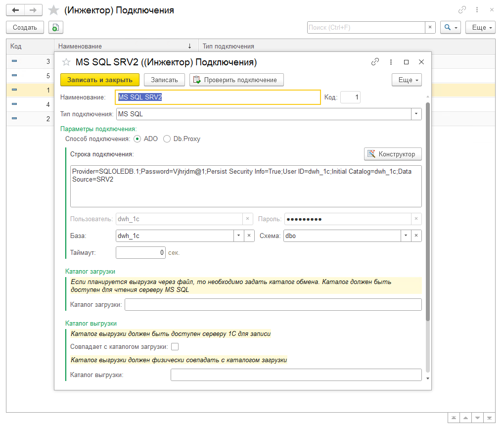Move down one row in list

(477, 418)
